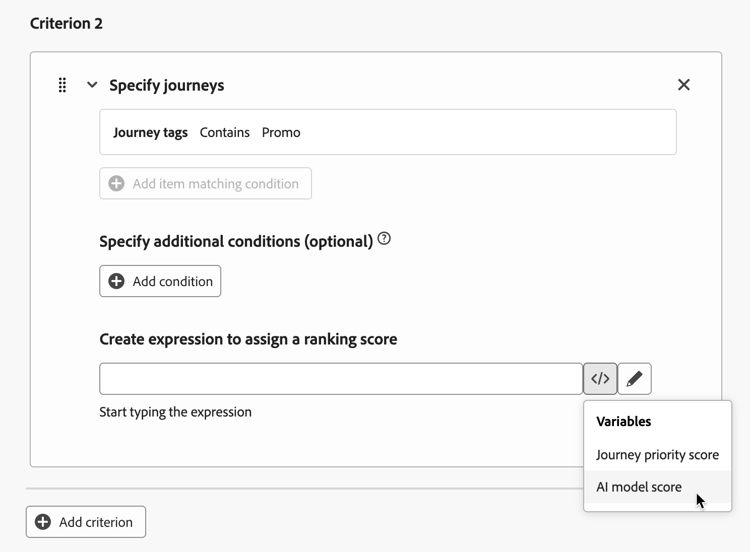
Task: Click Add item matching condition button
Action: (205, 184)
